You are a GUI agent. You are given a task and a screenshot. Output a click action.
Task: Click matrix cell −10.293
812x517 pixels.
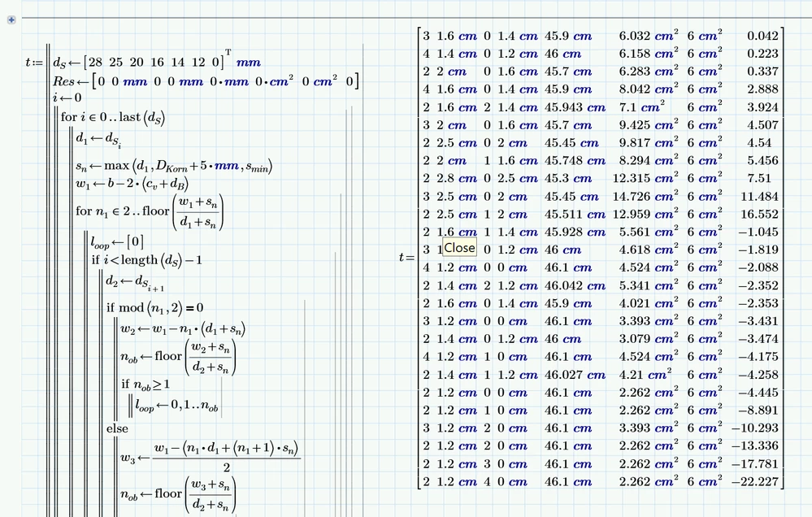pos(755,428)
